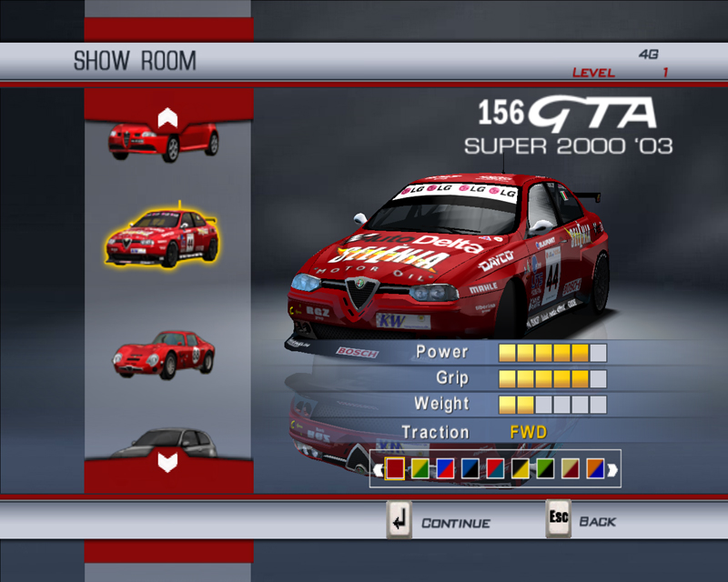The image size is (728, 582).
Task: Select the black and yellow livery swatch
Action: coord(521,468)
